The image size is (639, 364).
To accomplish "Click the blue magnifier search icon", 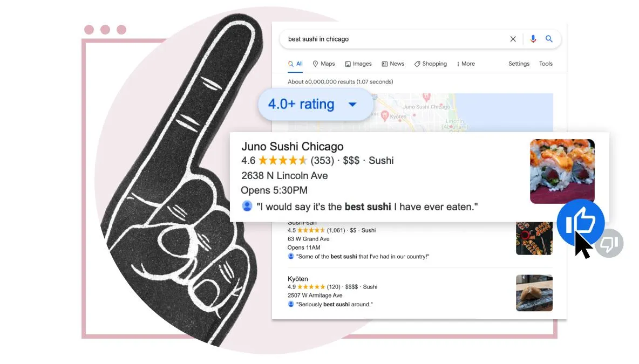I will click(549, 39).
